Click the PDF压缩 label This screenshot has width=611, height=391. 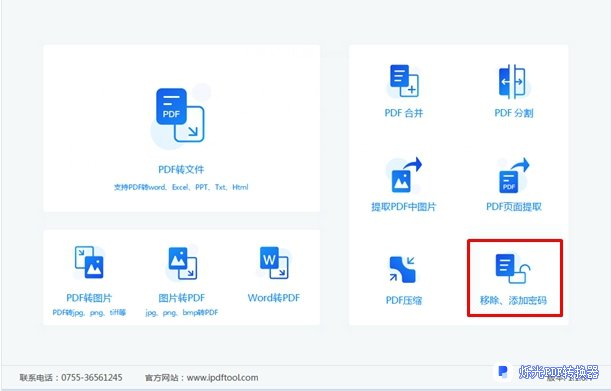pyautogui.click(x=403, y=300)
